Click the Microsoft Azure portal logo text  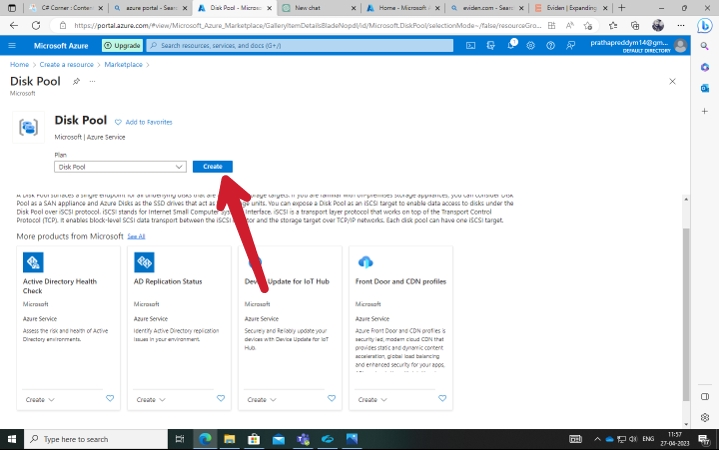coord(61,45)
